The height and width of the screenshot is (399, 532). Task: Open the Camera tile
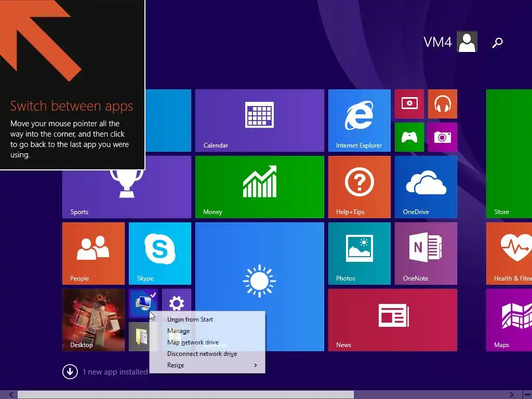pyautogui.click(x=443, y=137)
